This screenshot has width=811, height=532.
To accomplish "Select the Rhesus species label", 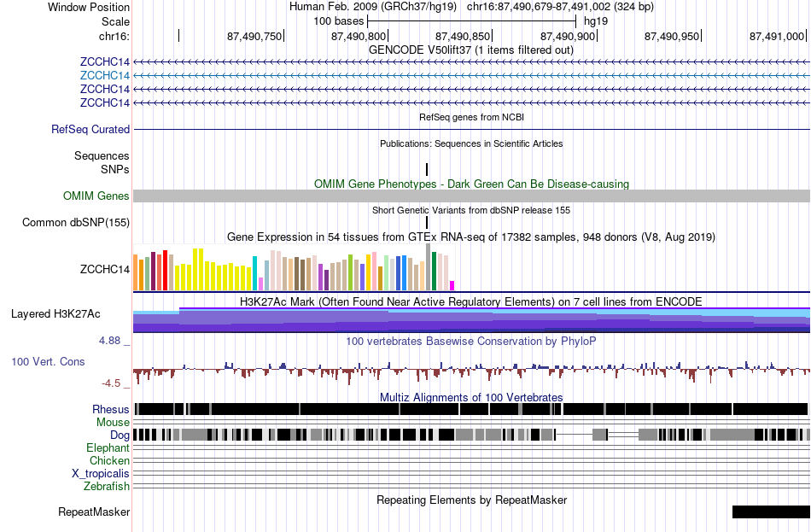I will (x=111, y=409).
